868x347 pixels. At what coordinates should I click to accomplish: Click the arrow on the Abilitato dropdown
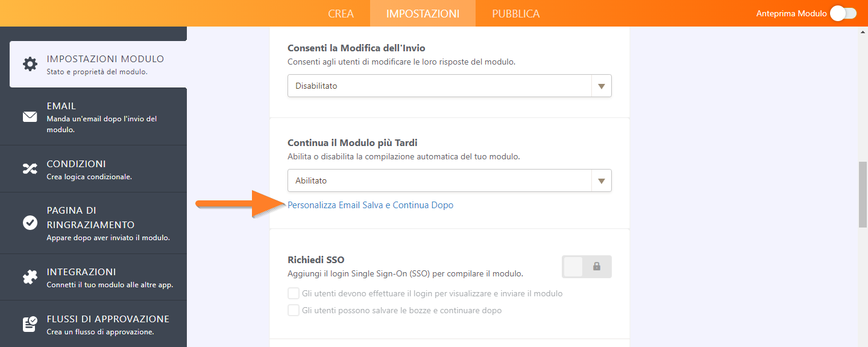(x=601, y=180)
